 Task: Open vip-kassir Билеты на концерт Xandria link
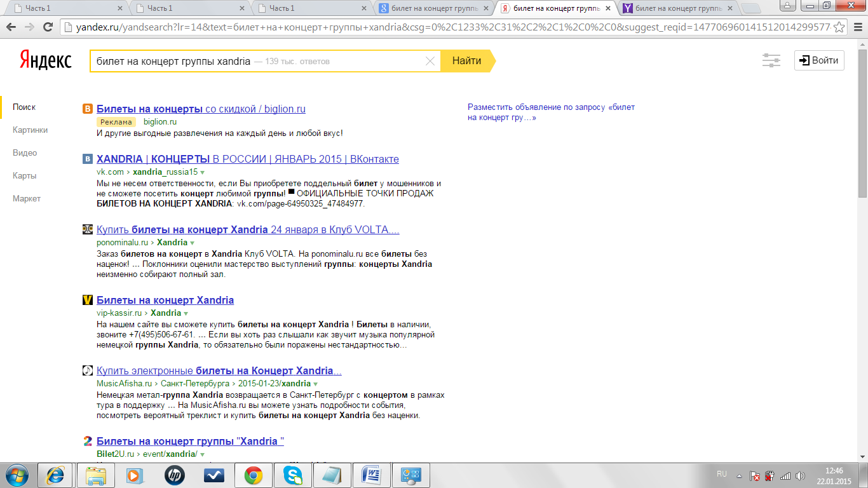(x=165, y=300)
